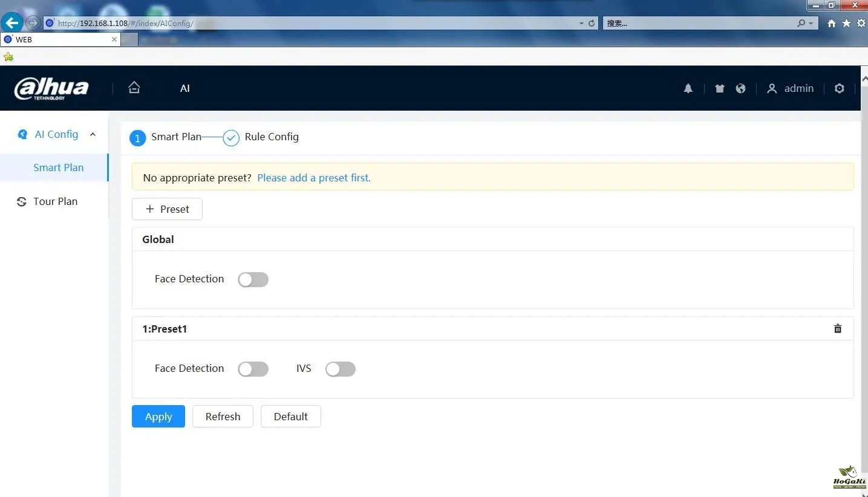
Task: Enable Global Face Detection toggle
Action: tap(253, 279)
